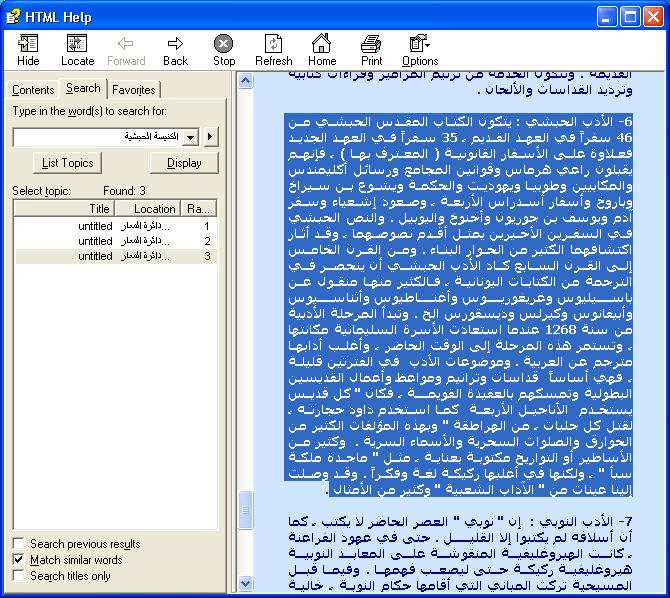The height and width of the screenshot is (598, 670).
Task: Select the untitled result ranked 2
Action: click(116, 241)
